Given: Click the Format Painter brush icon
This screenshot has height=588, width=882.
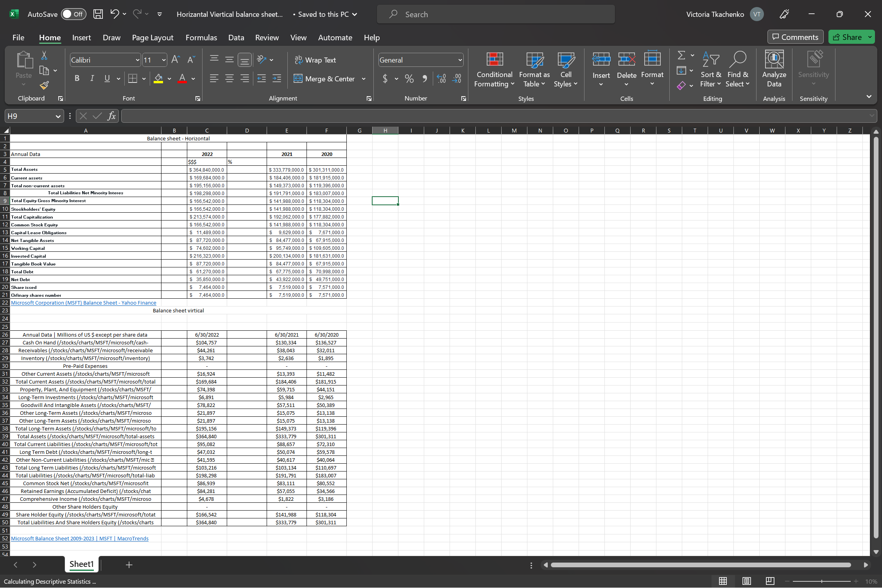Looking at the screenshot, I should (x=44, y=85).
